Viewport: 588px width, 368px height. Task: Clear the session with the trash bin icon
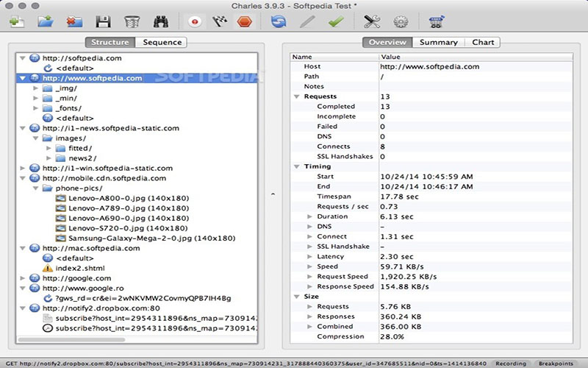pos(132,21)
